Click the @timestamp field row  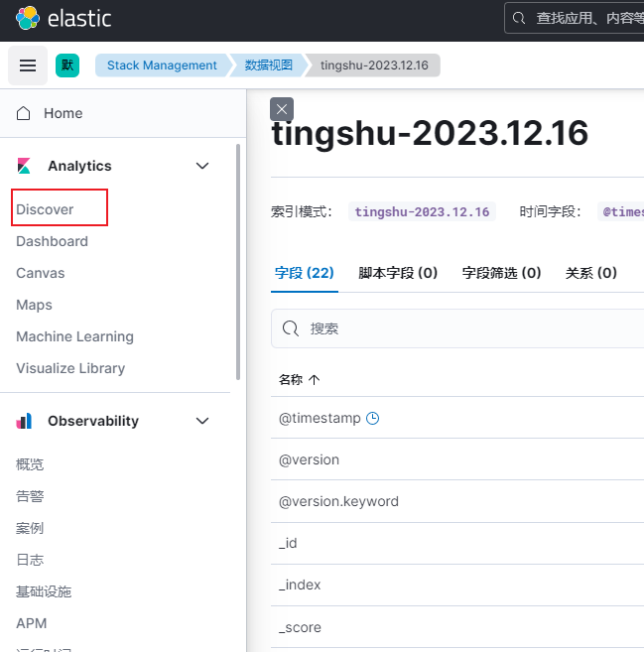point(457,418)
